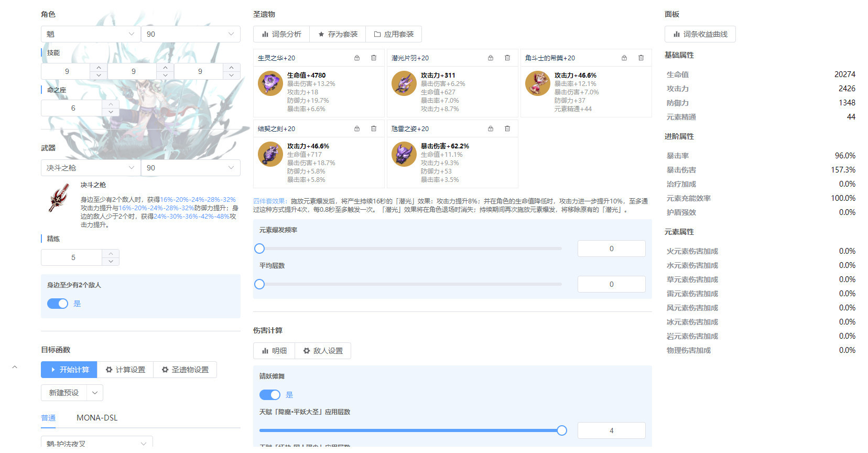Save artifacts with 存为套装
868x453 pixels.
point(338,34)
